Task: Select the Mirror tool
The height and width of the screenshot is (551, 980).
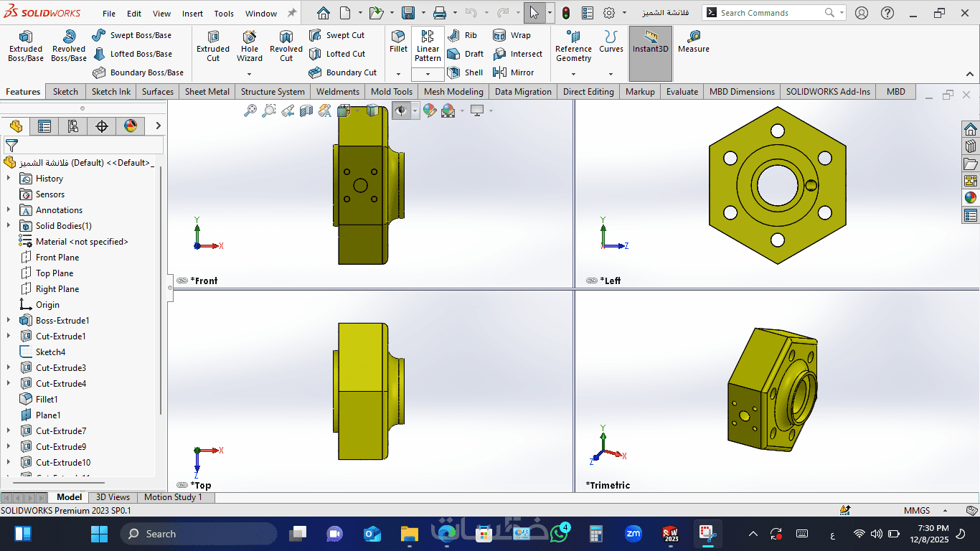Action: pos(513,72)
